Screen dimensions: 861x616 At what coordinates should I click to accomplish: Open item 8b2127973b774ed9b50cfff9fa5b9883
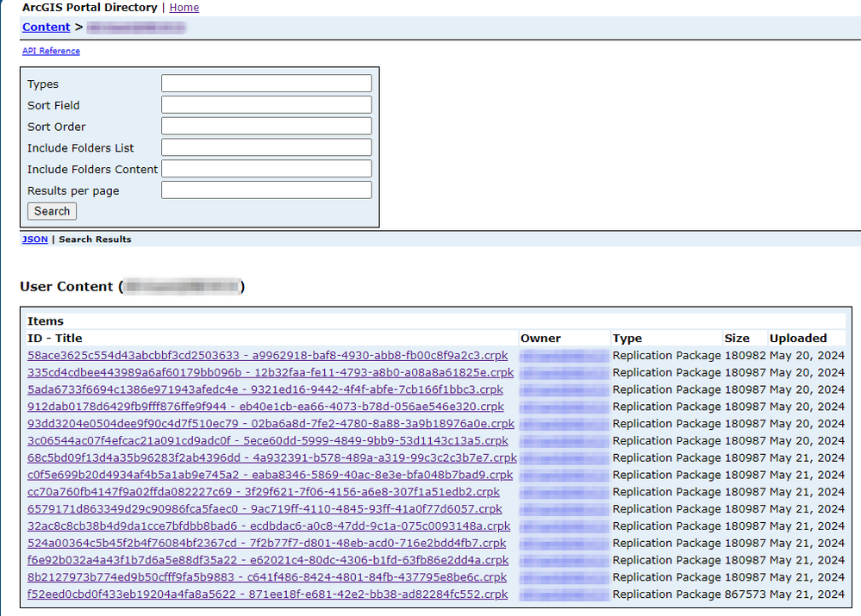point(267,577)
